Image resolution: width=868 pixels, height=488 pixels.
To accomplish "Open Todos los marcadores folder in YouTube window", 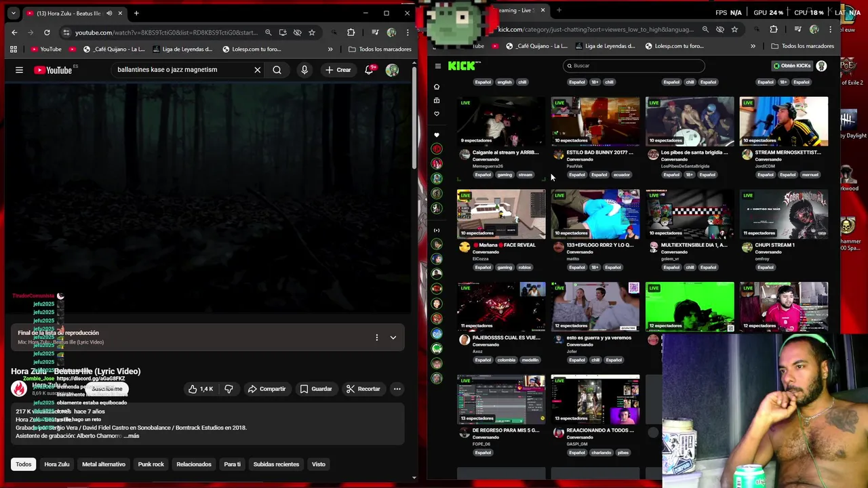I will pyautogui.click(x=380, y=49).
